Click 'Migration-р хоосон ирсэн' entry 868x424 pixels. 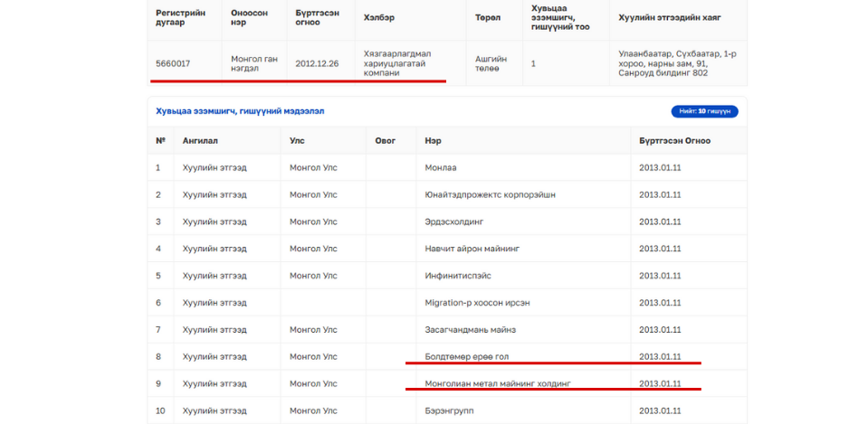(x=477, y=303)
